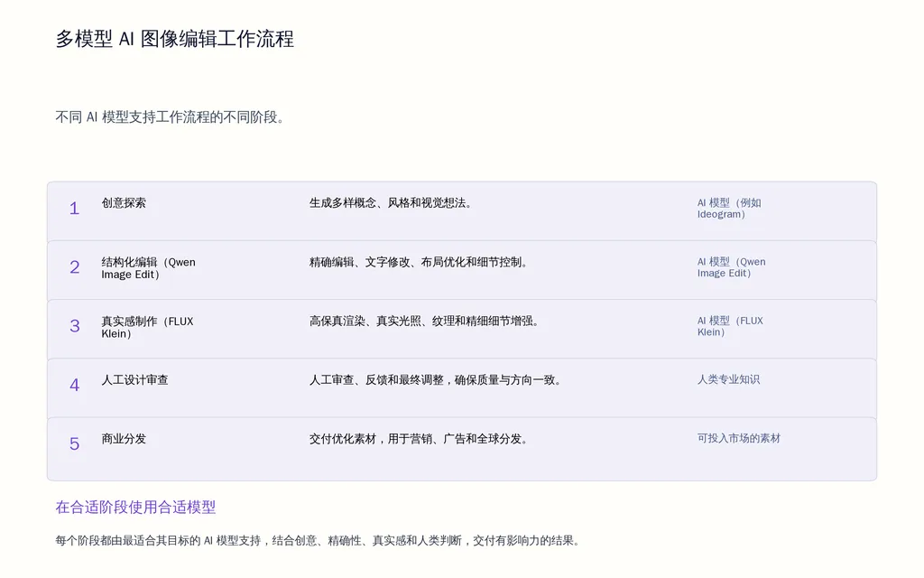The width and height of the screenshot is (924, 578).
Task: Click description 交付优化素材，用于营销、广告和全球分发
Action: pos(419,439)
